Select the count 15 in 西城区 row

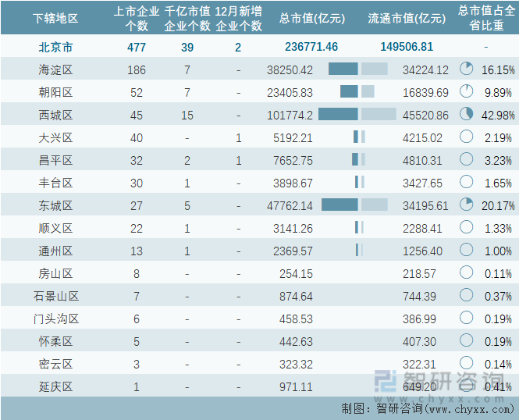click(187, 116)
